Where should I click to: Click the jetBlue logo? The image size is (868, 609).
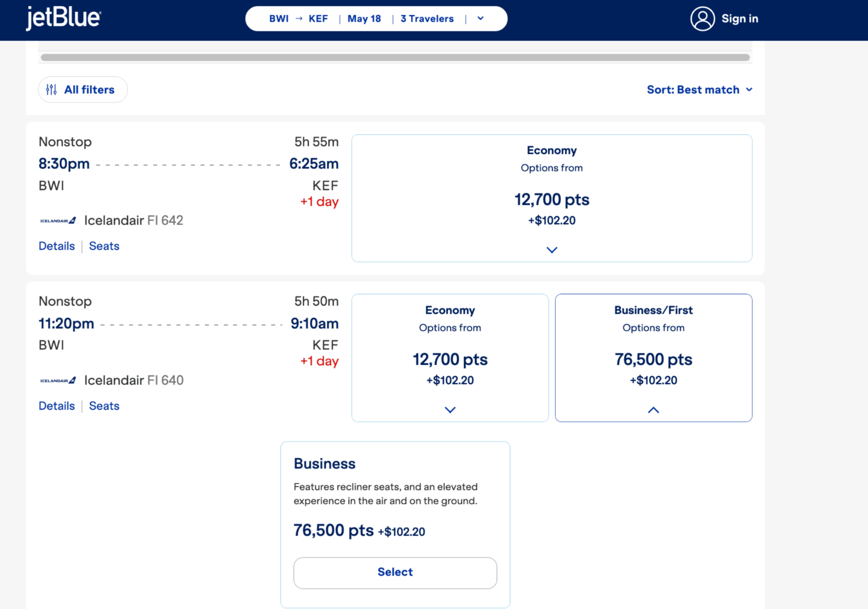pyautogui.click(x=63, y=18)
